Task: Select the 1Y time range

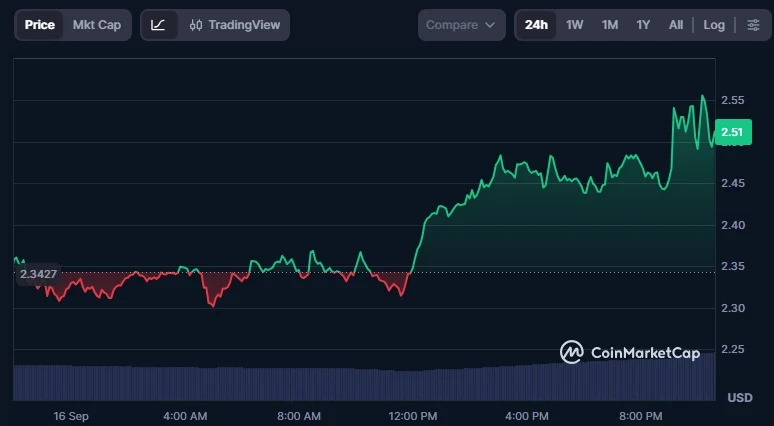Action: [x=643, y=25]
